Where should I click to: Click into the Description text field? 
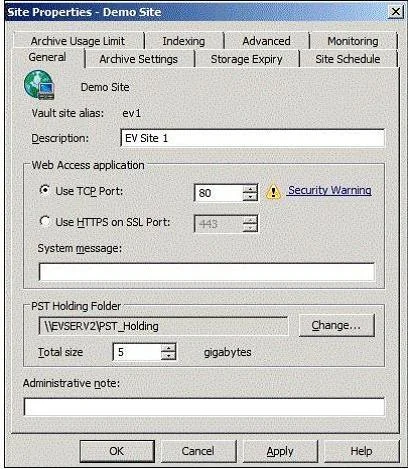pyautogui.click(x=252, y=138)
